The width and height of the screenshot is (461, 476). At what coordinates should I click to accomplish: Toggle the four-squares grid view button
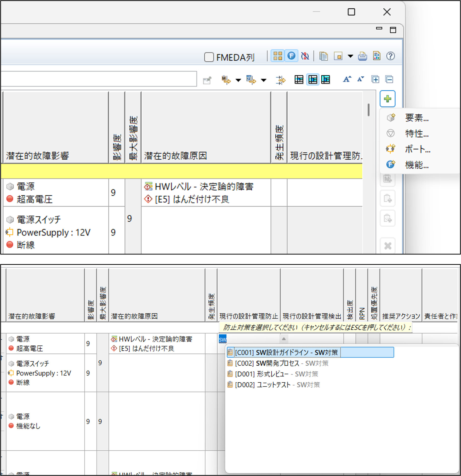click(277, 56)
